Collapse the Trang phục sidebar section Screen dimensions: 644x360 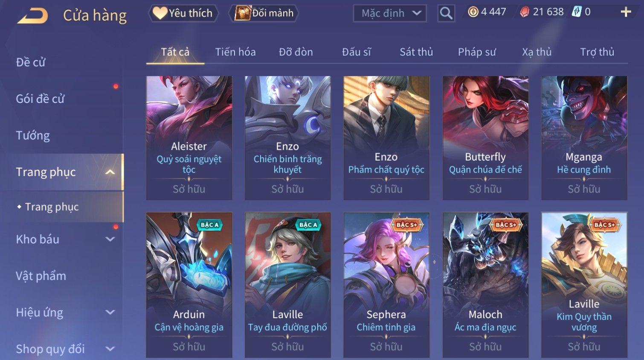point(110,172)
